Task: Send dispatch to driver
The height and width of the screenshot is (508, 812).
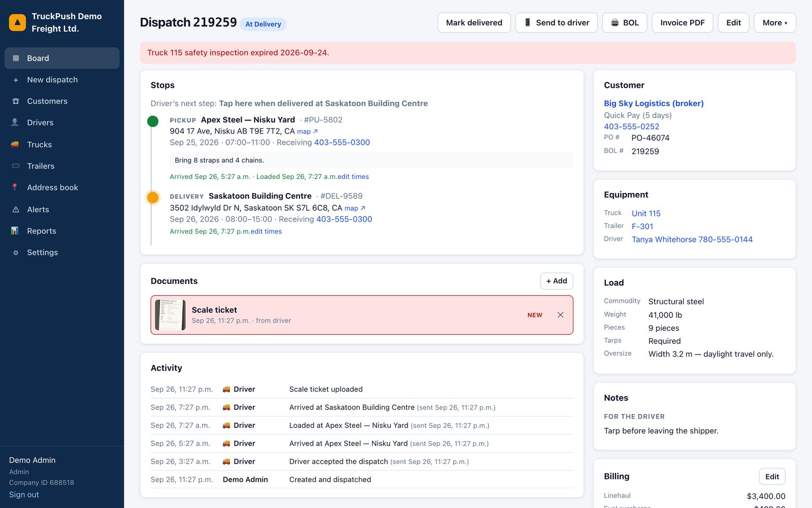Action: click(556, 23)
